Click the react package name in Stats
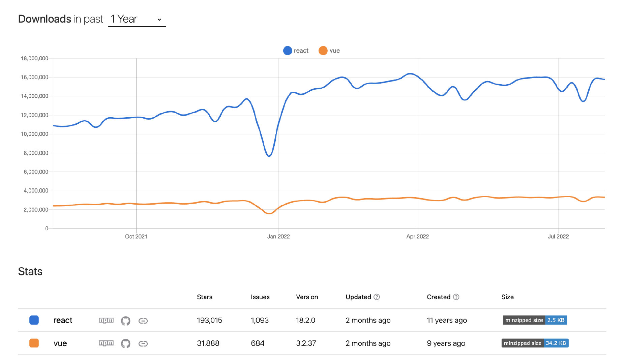 [x=63, y=320]
